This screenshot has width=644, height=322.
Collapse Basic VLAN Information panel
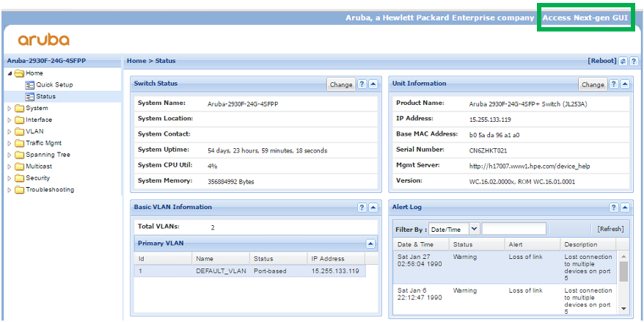[373, 208]
